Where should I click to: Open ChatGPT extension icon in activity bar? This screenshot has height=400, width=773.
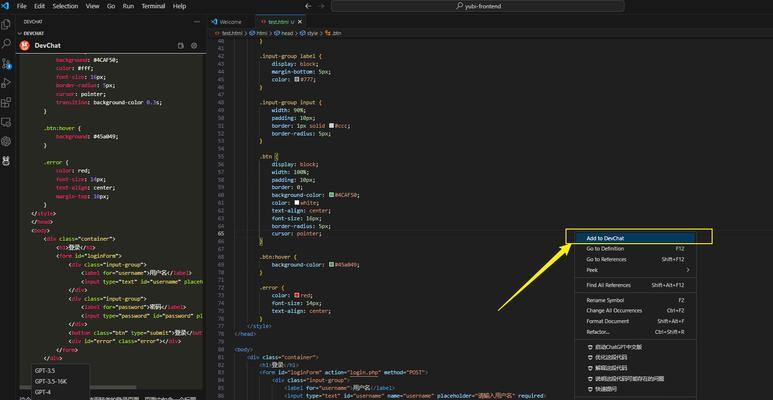[x=6, y=141]
